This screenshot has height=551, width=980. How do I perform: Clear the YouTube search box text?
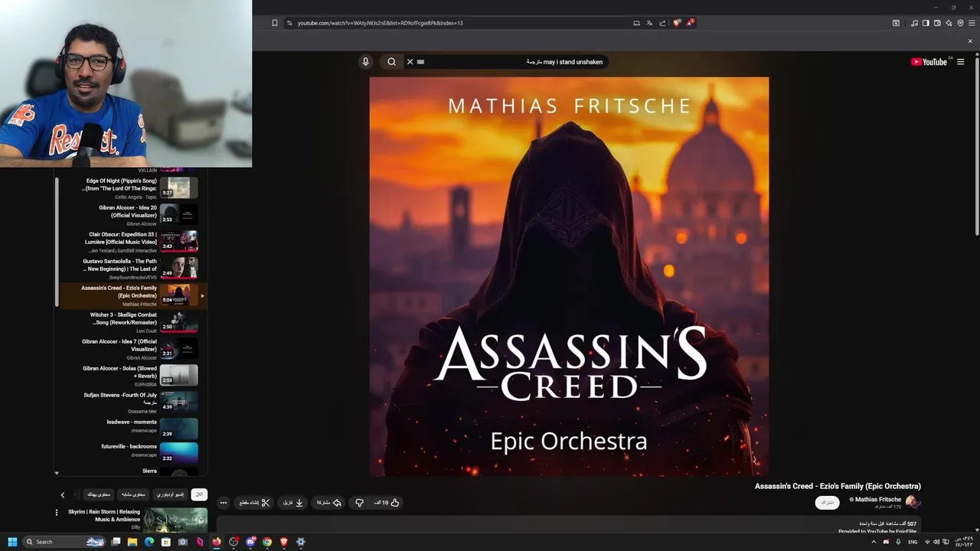410,62
